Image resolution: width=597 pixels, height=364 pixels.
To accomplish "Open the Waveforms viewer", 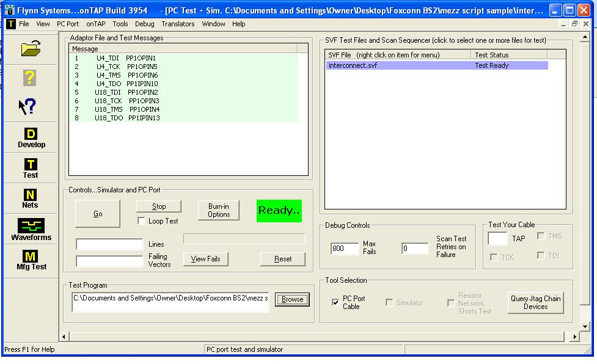I will [x=31, y=230].
